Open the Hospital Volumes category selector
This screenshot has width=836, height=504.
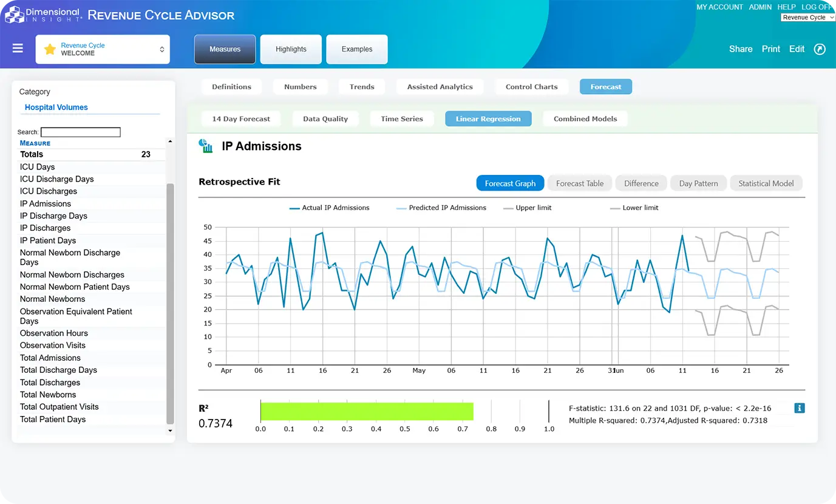pyautogui.click(x=56, y=107)
